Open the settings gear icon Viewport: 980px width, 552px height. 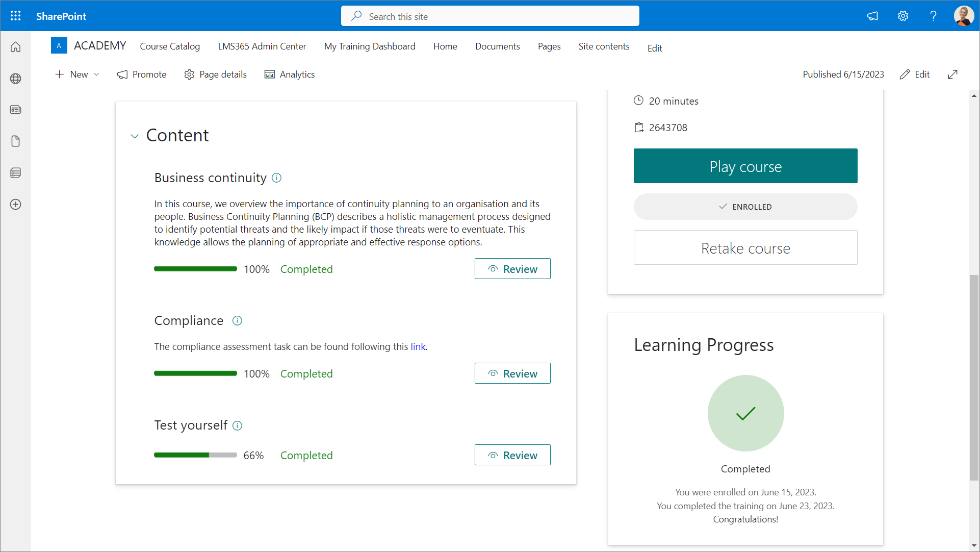[902, 16]
